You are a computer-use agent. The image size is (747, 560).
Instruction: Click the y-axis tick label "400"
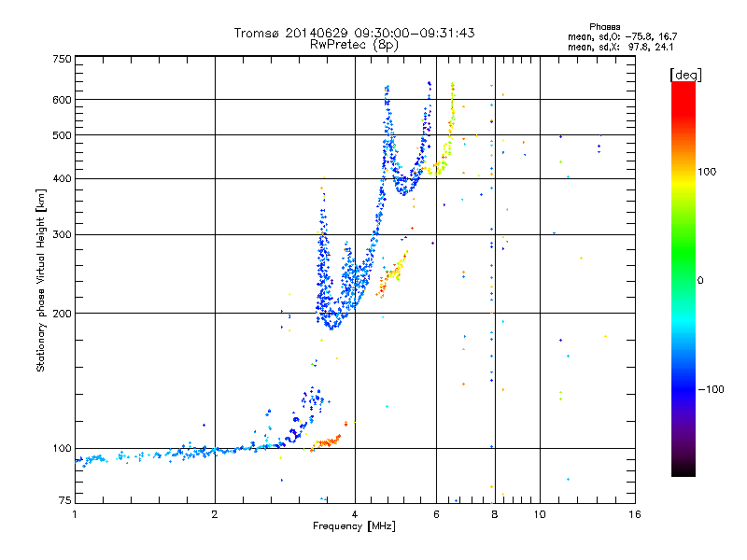[62, 178]
